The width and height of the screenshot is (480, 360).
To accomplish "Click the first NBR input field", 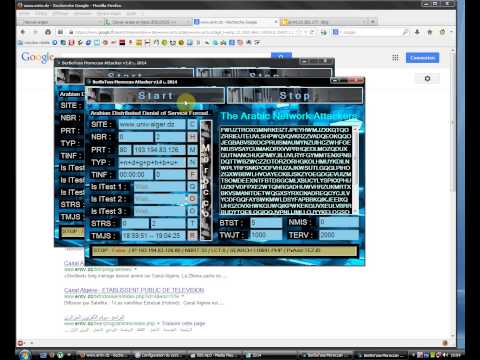I will [136, 137].
